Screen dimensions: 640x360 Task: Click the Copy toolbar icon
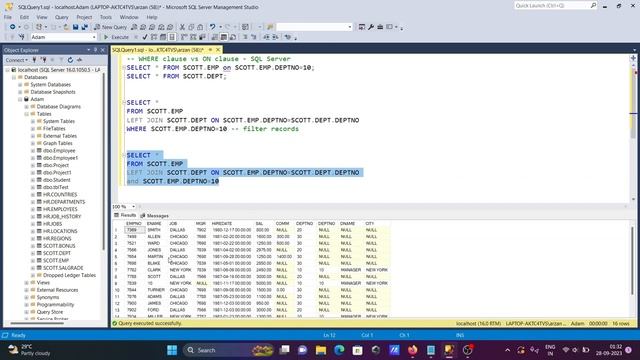tap(191, 27)
